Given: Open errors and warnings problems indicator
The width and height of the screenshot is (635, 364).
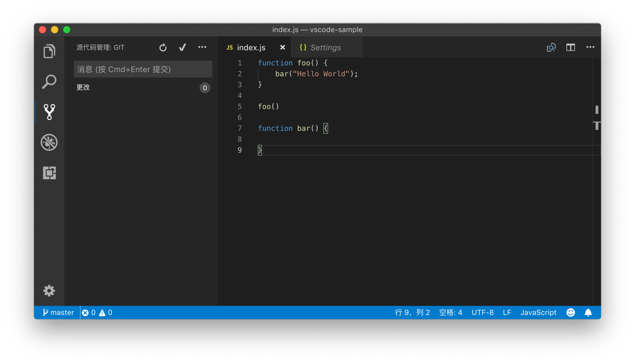Looking at the screenshot, I should [97, 312].
